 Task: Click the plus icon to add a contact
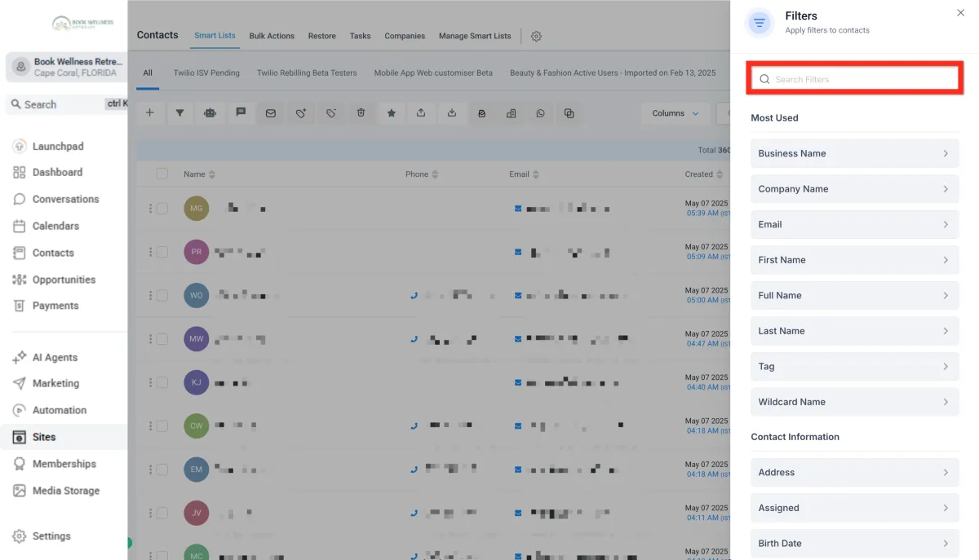[149, 113]
